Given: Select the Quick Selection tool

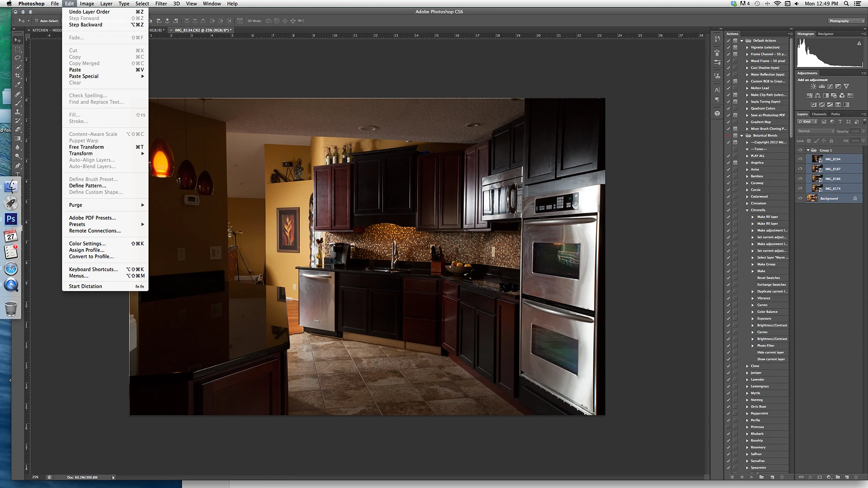Looking at the screenshot, I should click(18, 66).
